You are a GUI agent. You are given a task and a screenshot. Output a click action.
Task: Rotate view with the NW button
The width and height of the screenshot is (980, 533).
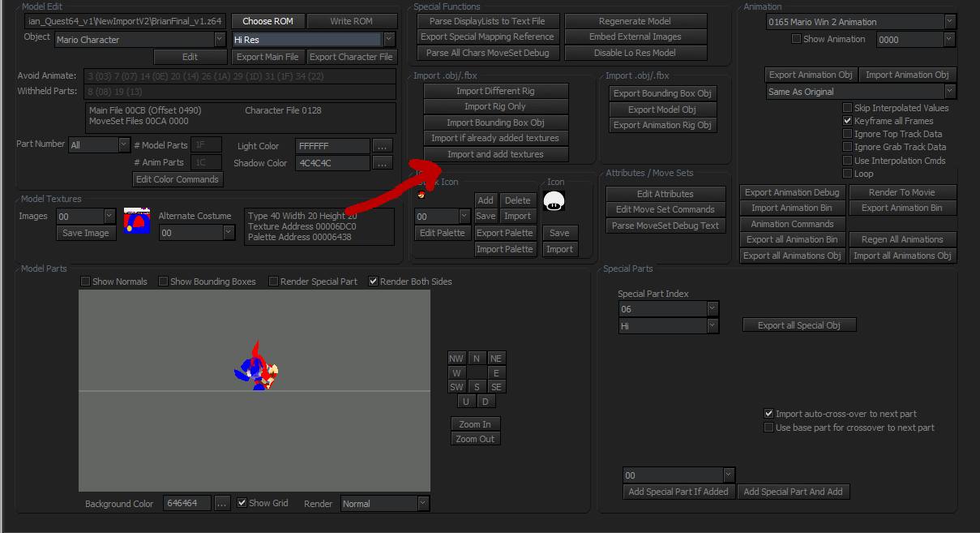tap(457, 359)
